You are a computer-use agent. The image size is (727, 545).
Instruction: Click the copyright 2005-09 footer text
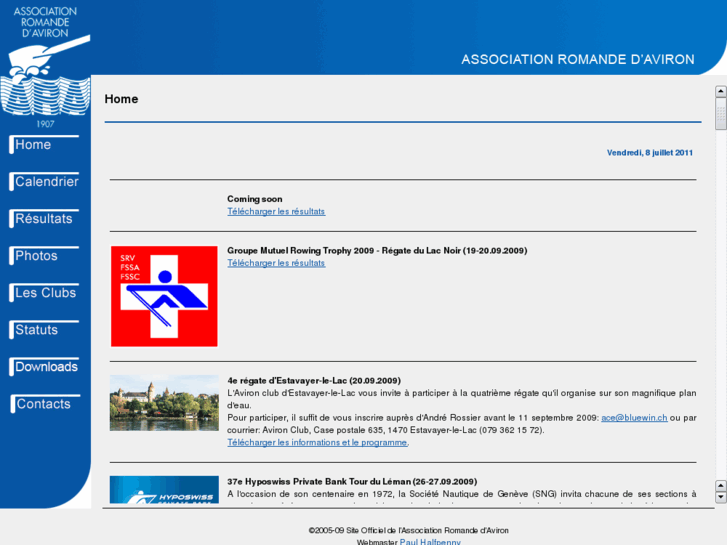click(x=408, y=530)
